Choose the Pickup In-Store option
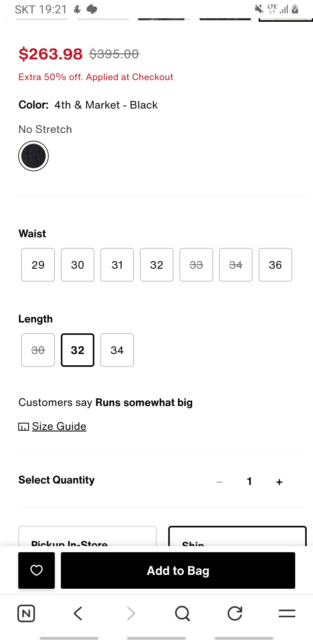The height and width of the screenshot is (644, 313). (x=87, y=537)
